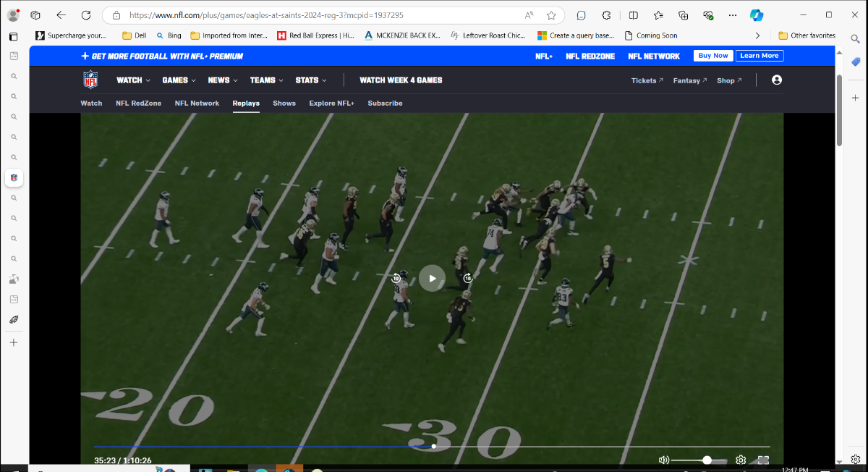
Task: Click the Buy Now button
Action: tap(712, 56)
